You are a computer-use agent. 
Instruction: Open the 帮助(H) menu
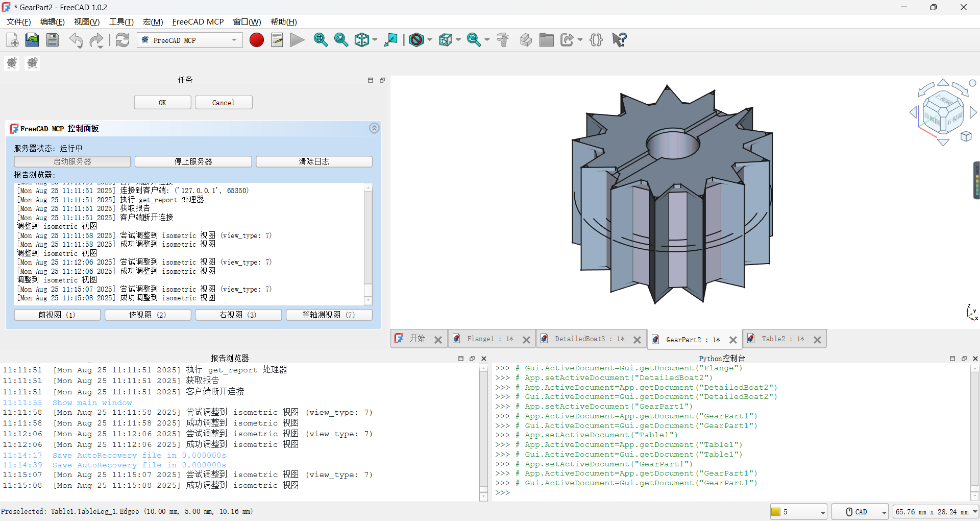click(284, 22)
